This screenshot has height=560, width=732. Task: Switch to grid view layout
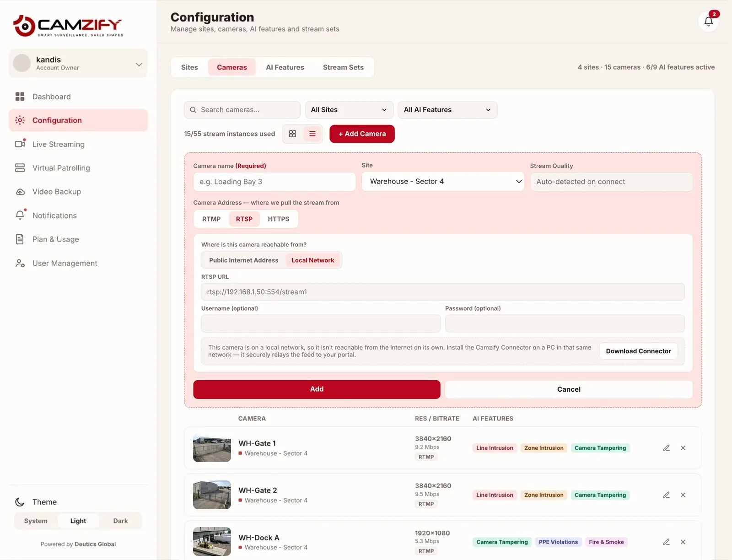point(292,134)
